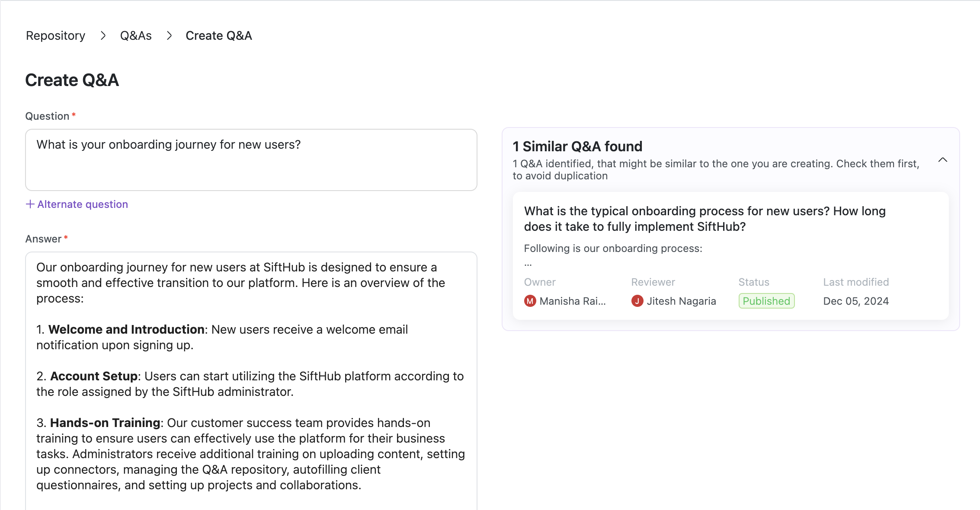Click the chevron after Q&As breadcrumb

point(169,35)
